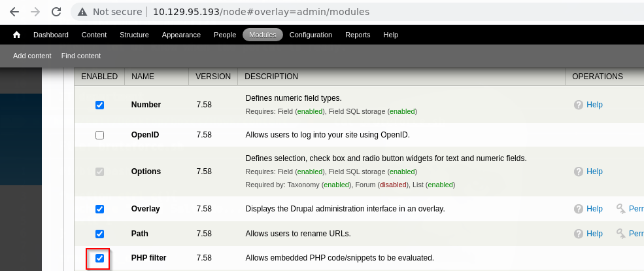Screen dimensions: 644x271
Task: Open the Dashboard menu item
Action: (51, 35)
